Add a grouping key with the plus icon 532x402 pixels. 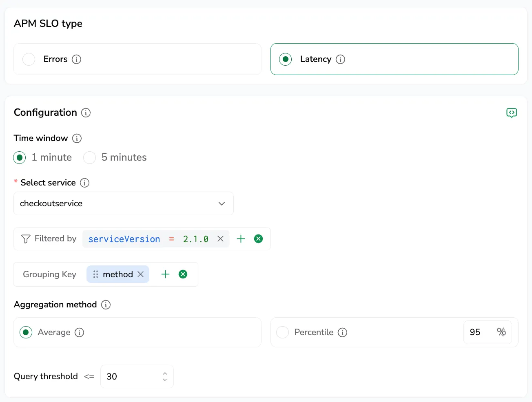coord(165,274)
